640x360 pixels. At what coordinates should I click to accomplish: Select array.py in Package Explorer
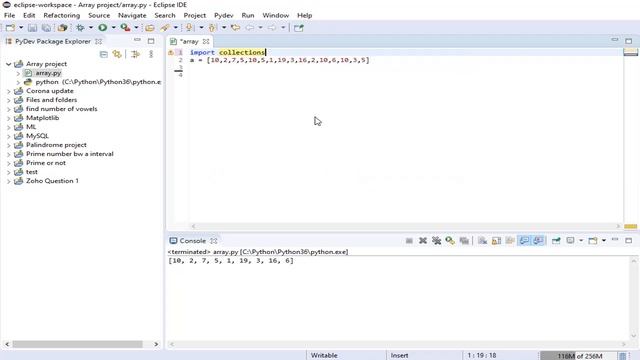tap(48, 73)
